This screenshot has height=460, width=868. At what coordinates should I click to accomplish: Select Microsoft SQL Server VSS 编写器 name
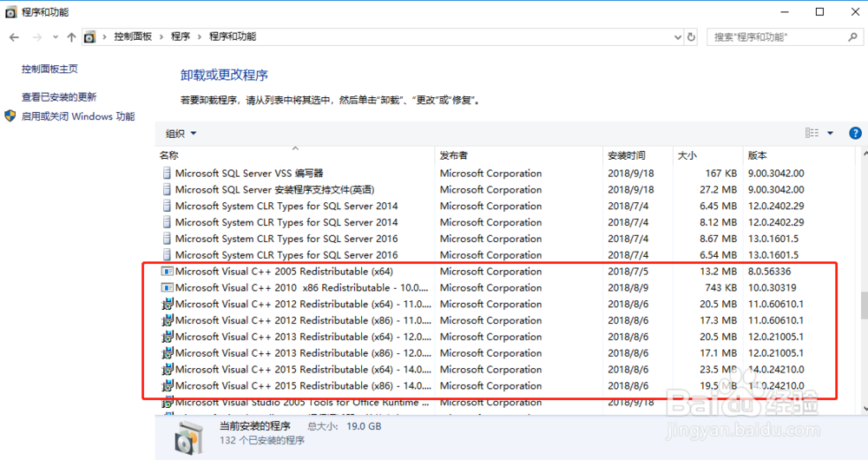(249, 174)
